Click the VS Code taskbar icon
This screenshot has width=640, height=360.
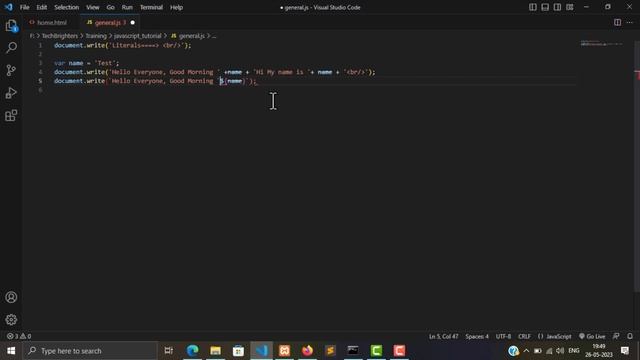point(261,351)
